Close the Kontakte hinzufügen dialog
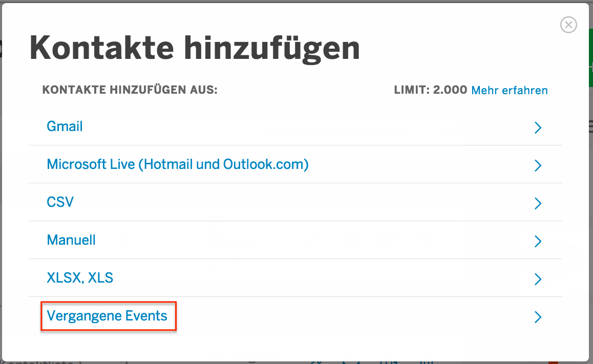Viewport: 593px width, 364px height. coord(568,25)
